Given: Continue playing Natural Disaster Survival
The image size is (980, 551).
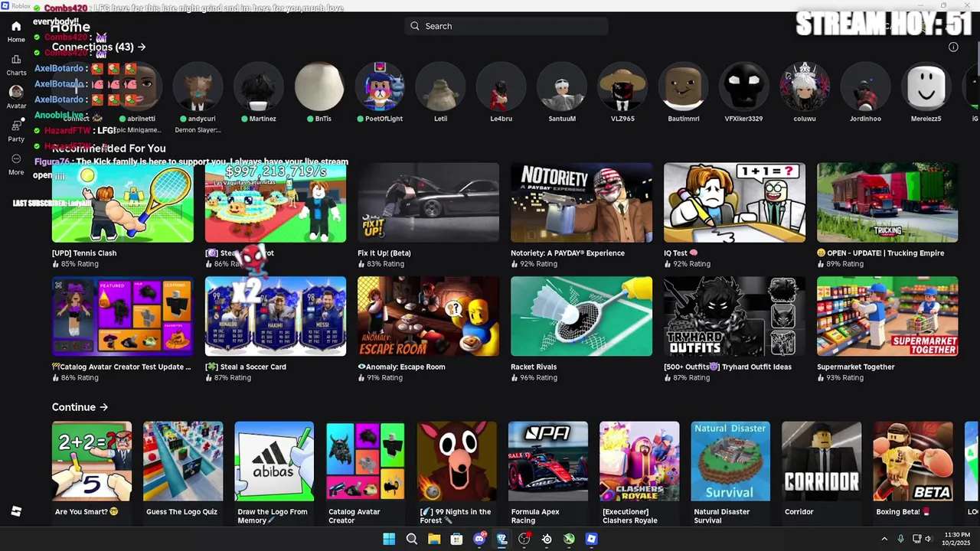Looking at the screenshot, I should pyautogui.click(x=730, y=461).
